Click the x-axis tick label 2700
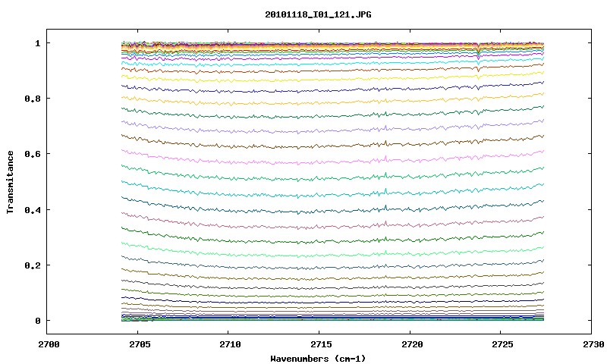Viewport: 607px width, 364px height. click(x=49, y=344)
